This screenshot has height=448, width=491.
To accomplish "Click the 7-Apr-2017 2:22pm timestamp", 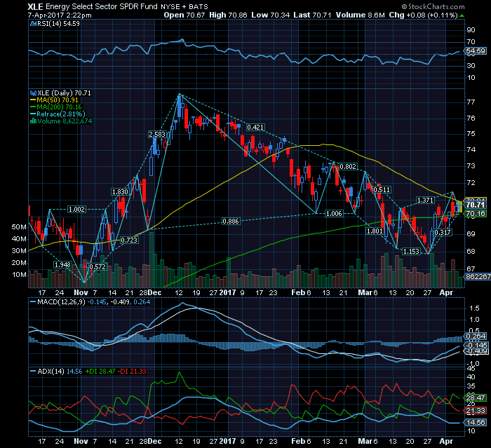I will tap(60, 15).
